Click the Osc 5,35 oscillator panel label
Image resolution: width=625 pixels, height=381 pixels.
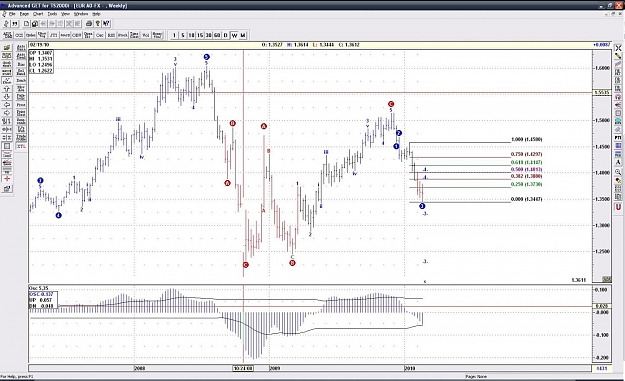(39, 288)
